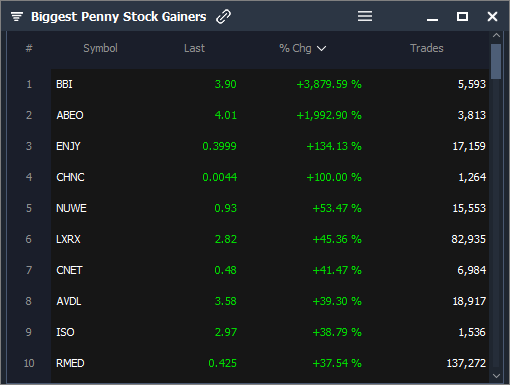Click the scrollbar up arrow
This screenshot has height=385, width=510.
tap(496, 35)
